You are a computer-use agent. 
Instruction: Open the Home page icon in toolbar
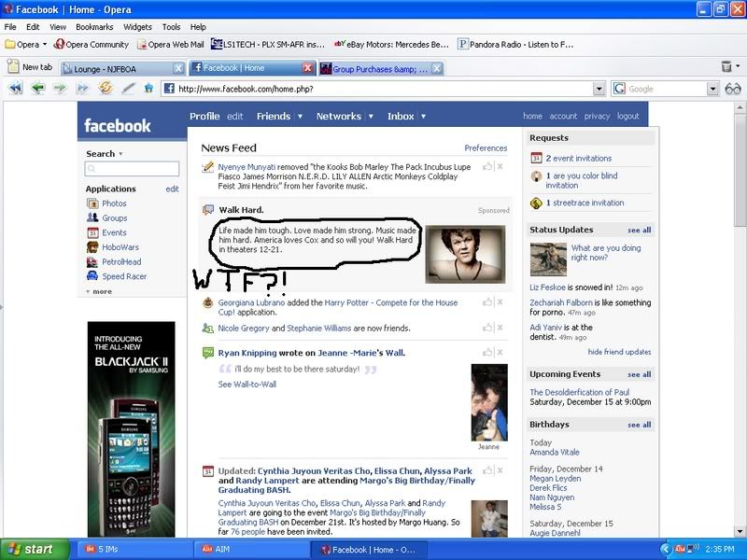point(148,88)
